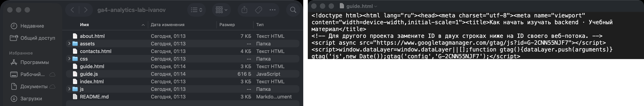Screen dimensions: 644x106
Task: Click the about.html file icon
Action: (75, 36)
